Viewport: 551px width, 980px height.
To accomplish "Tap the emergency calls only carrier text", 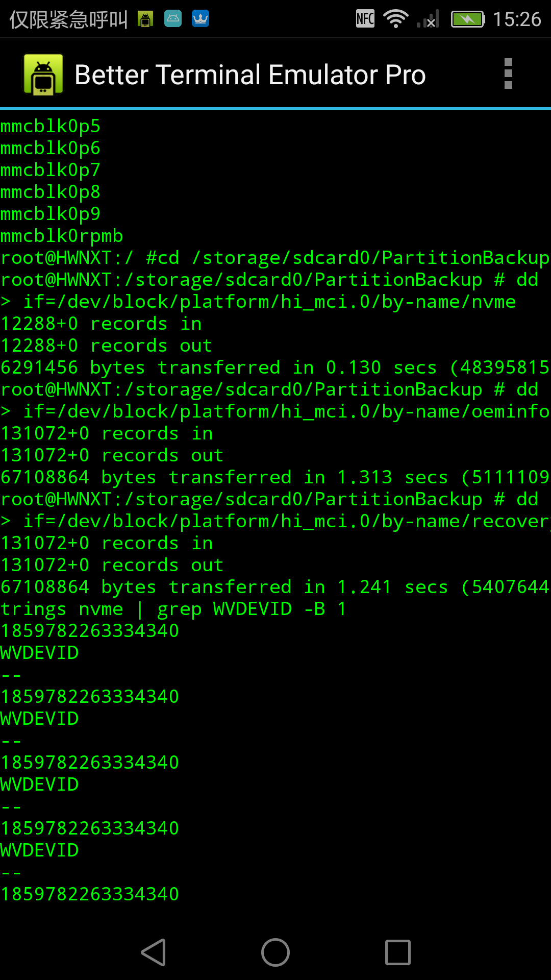I will pos(68,19).
